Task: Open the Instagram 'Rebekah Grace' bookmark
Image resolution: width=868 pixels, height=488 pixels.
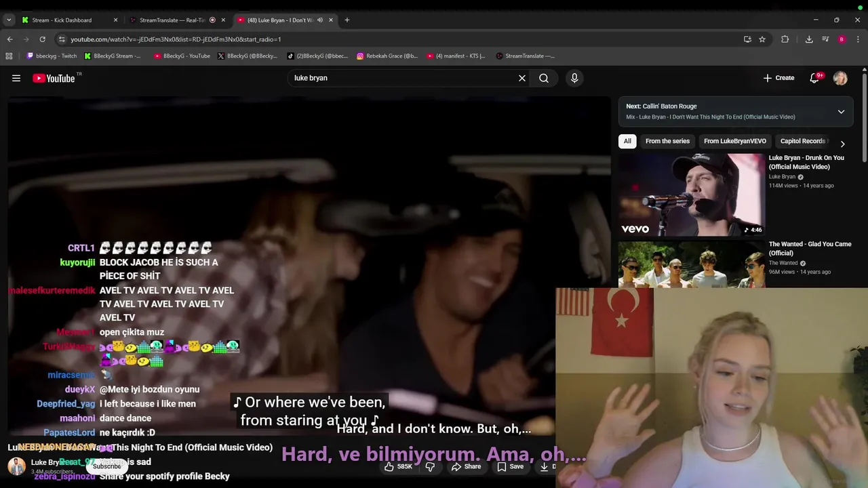Action: coord(387,56)
